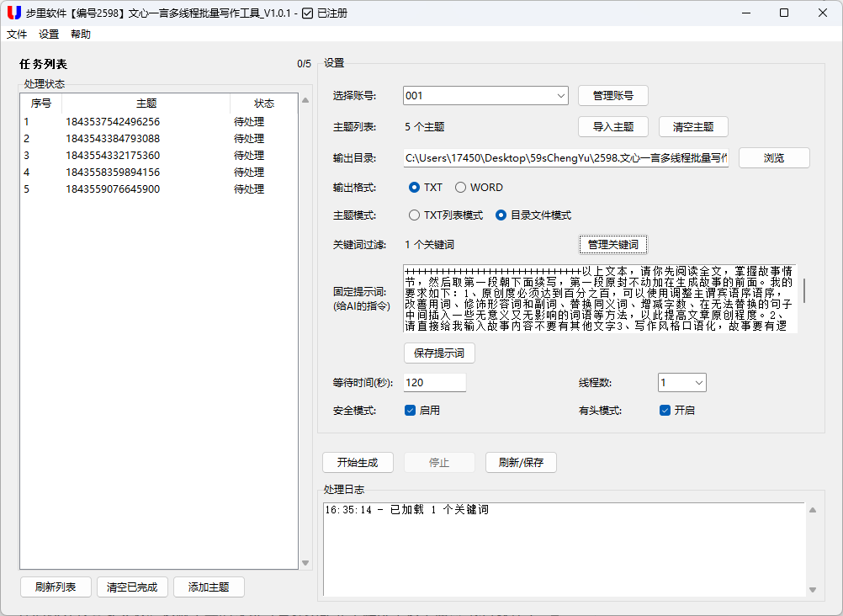Select task row 1843543384793088

click(159, 138)
